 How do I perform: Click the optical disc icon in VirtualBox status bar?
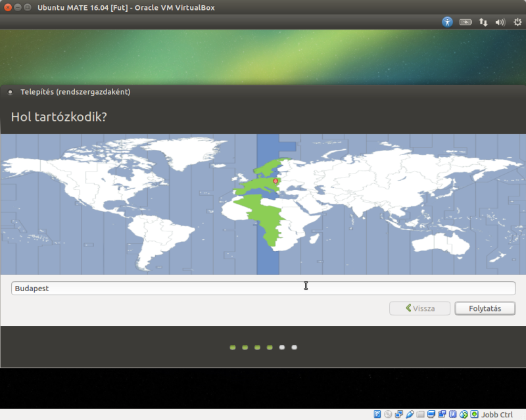click(x=388, y=414)
